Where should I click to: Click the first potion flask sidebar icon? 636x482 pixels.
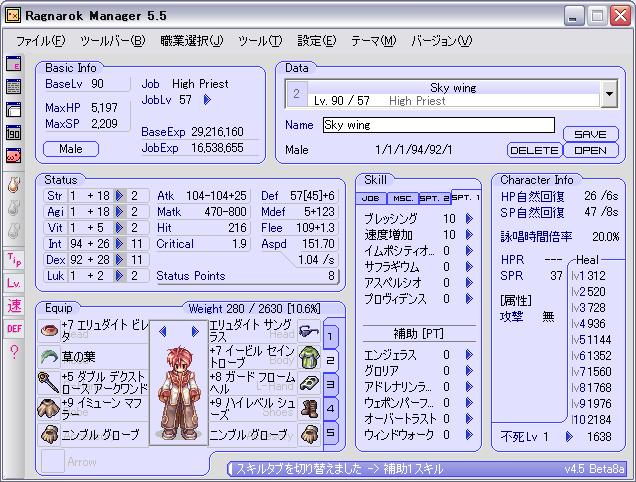(14, 185)
